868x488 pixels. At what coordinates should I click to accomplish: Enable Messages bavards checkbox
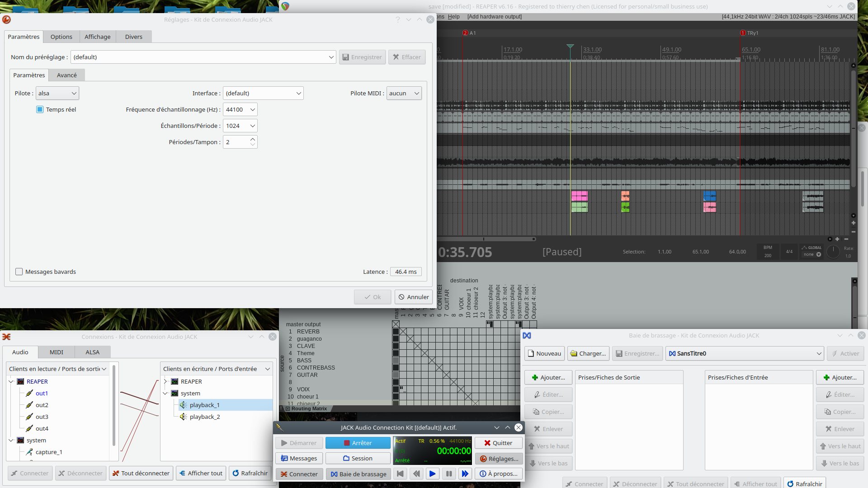19,272
